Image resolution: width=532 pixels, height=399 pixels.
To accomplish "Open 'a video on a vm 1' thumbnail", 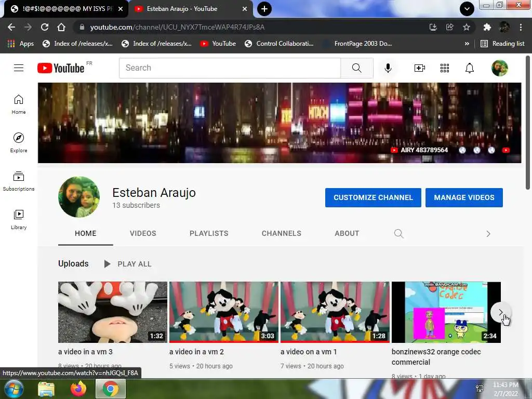I will point(335,312).
